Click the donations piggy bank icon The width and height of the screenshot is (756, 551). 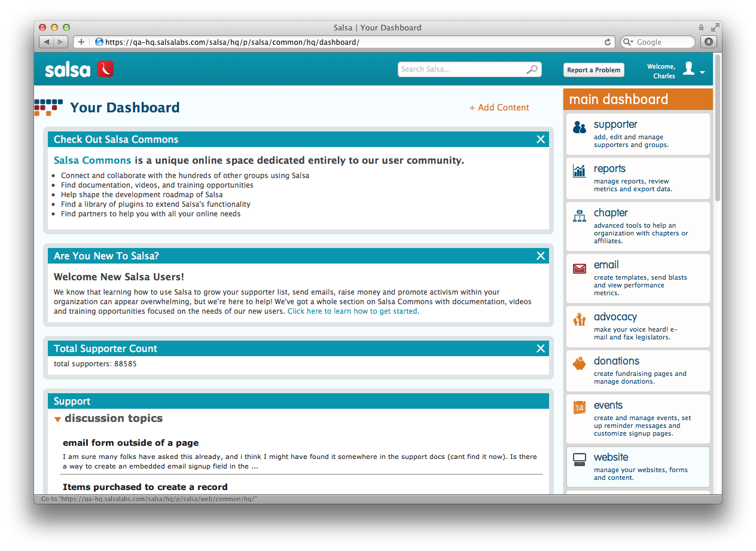point(579,363)
